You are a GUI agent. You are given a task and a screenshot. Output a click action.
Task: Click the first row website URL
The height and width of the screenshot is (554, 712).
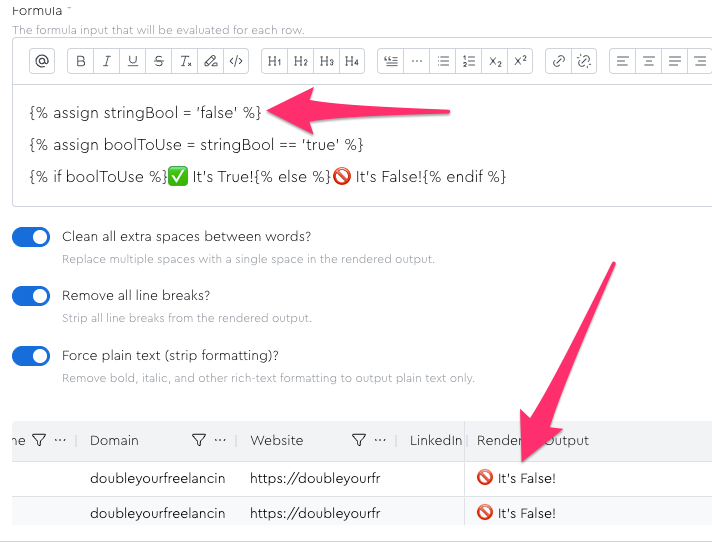pos(315,478)
